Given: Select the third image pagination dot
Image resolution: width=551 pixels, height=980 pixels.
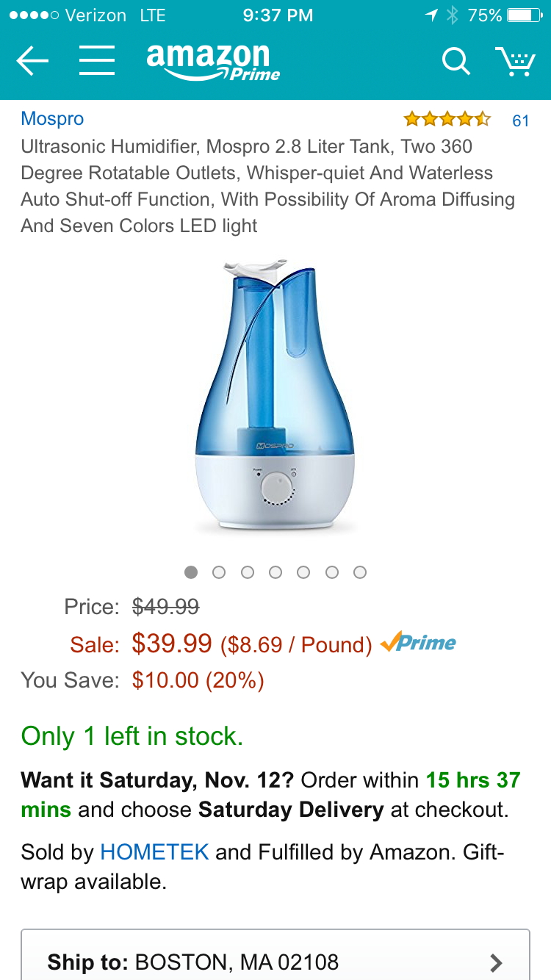Looking at the screenshot, I should (248, 572).
